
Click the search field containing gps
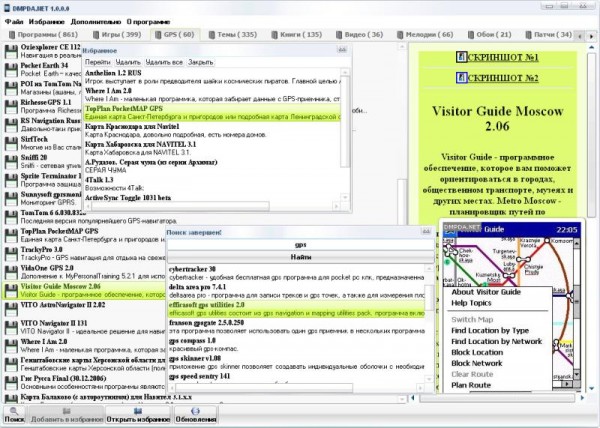[x=301, y=245]
